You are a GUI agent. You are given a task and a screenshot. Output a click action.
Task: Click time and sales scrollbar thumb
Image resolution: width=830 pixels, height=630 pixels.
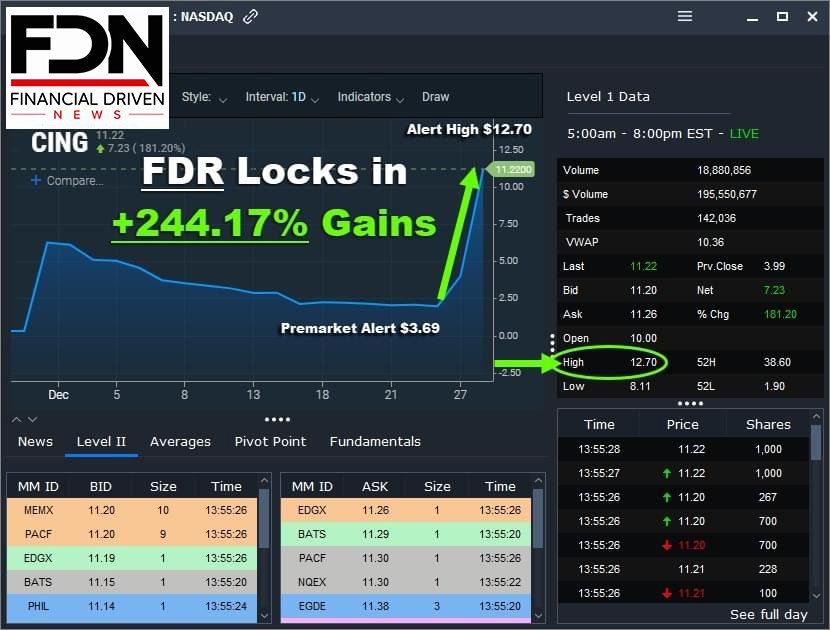(x=817, y=442)
